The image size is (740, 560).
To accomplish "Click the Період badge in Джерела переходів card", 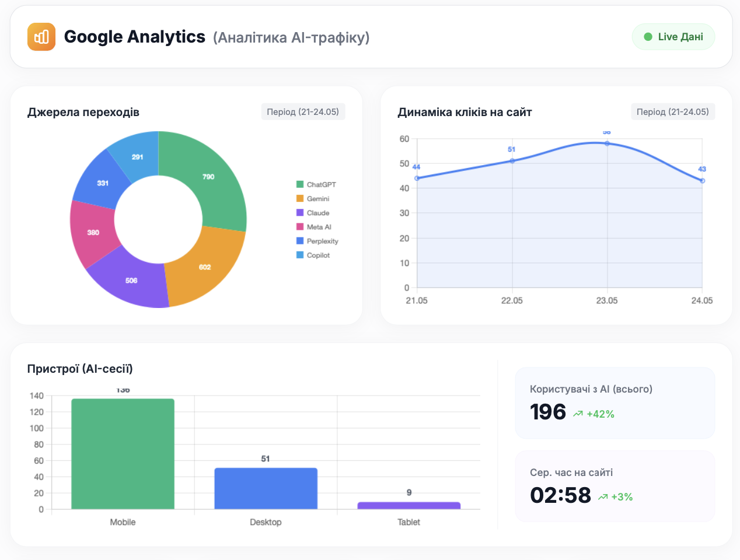I will point(303,111).
